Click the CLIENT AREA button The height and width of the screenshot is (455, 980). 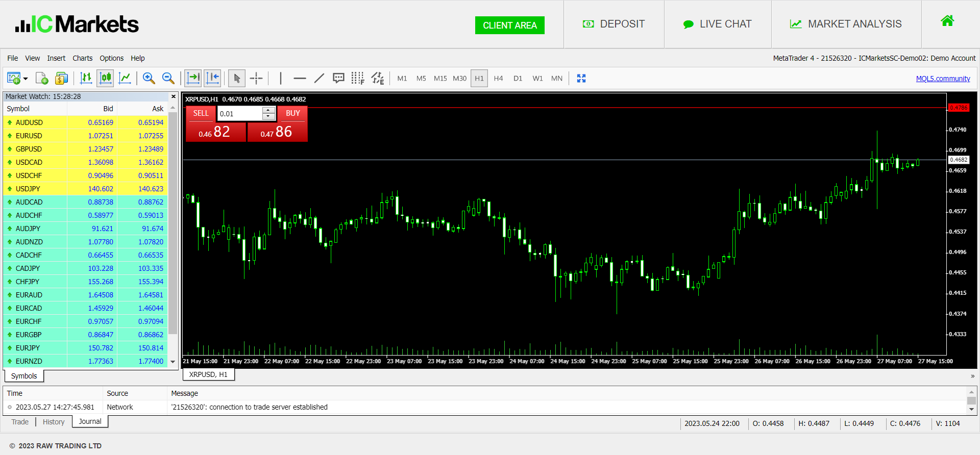click(x=510, y=26)
